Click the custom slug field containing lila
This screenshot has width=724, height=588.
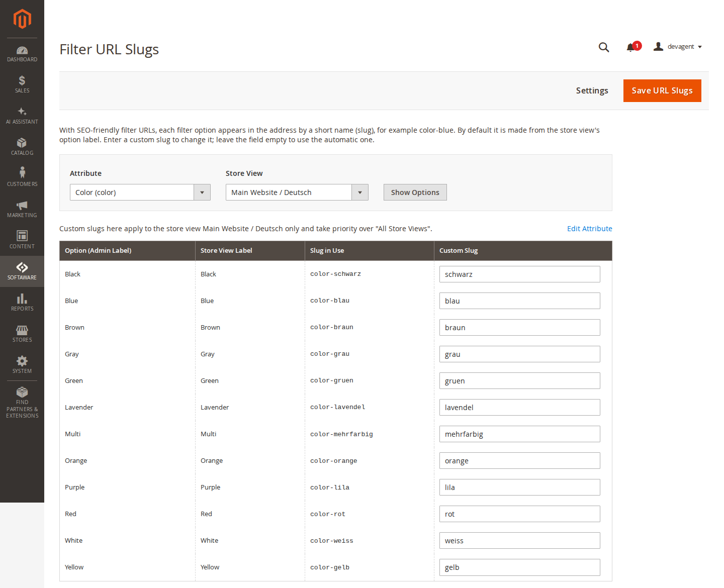[x=520, y=487]
